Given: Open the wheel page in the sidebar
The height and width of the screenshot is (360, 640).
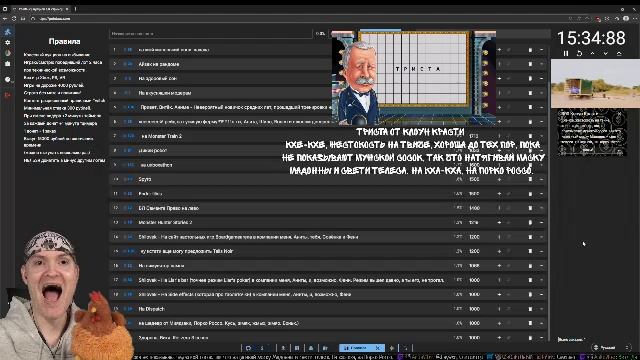Looking at the screenshot, I should click(8, 53).
